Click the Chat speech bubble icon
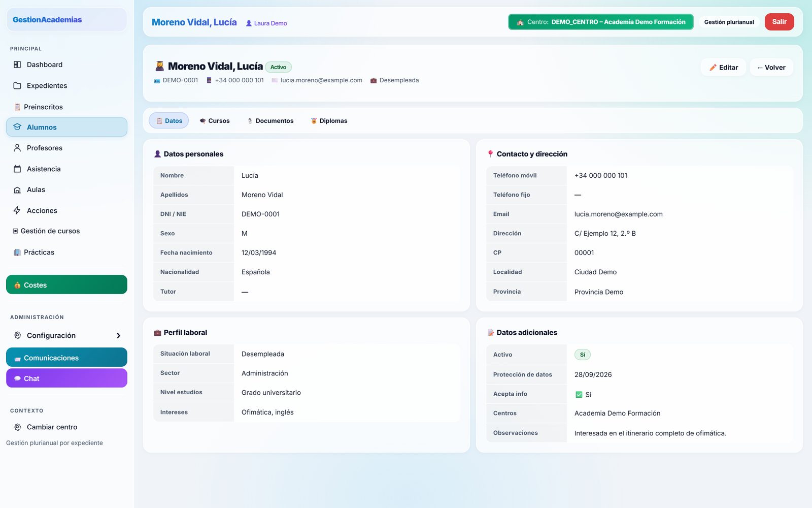 [x=17, y=378]
